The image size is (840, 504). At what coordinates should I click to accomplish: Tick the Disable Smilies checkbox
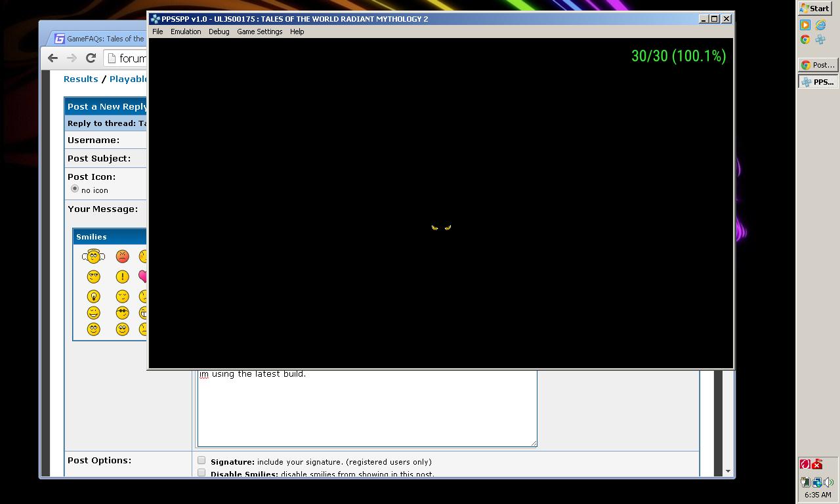pos(201,472)
